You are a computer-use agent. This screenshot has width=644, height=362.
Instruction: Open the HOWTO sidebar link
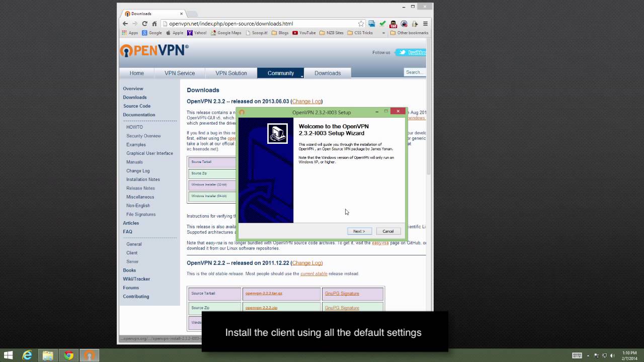coord(135,127)
